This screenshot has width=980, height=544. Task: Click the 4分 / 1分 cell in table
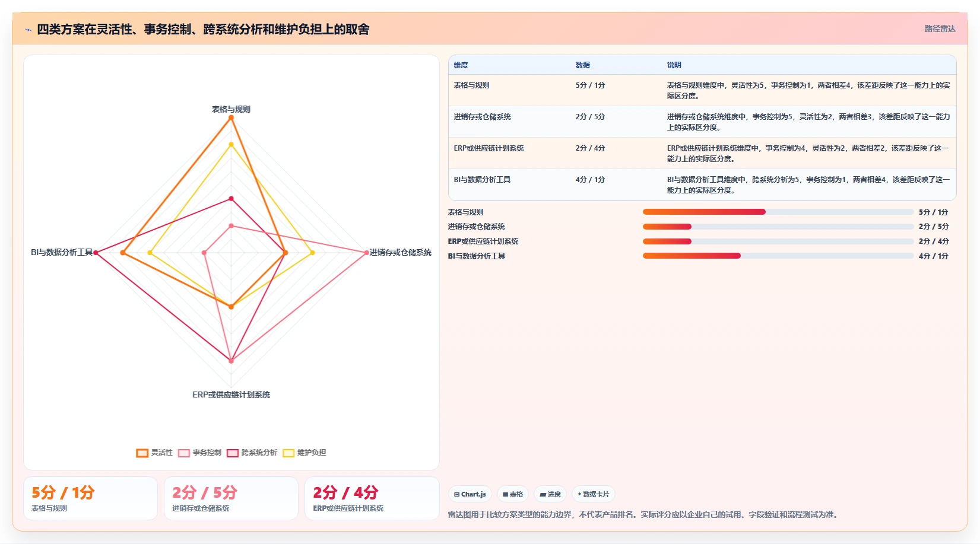point(590,180)
